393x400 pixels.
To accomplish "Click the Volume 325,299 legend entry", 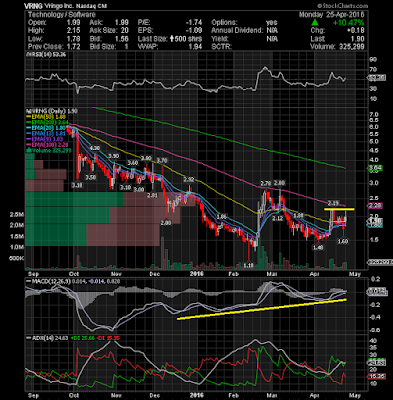I will tap(48, 150).
